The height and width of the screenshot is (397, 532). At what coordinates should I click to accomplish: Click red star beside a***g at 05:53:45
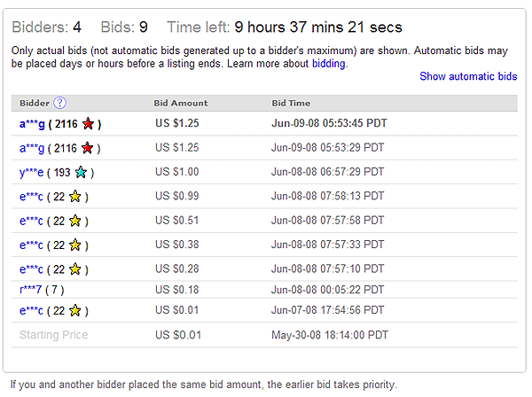click(88, 124)
